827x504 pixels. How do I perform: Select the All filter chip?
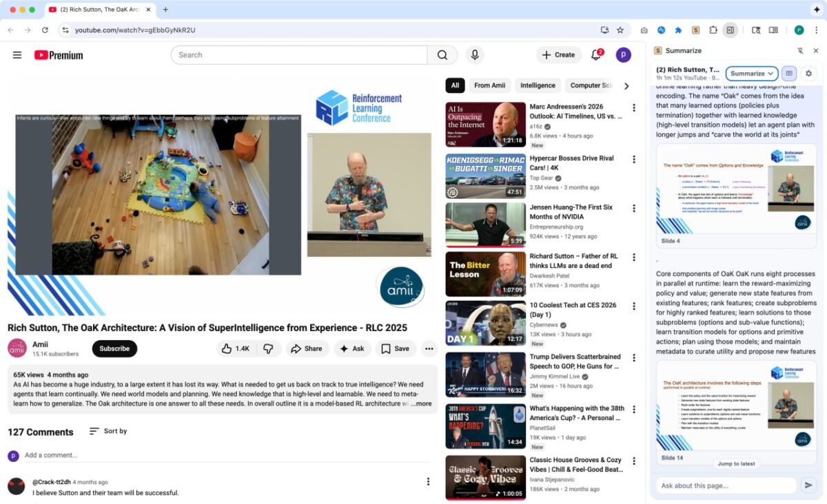455,85
